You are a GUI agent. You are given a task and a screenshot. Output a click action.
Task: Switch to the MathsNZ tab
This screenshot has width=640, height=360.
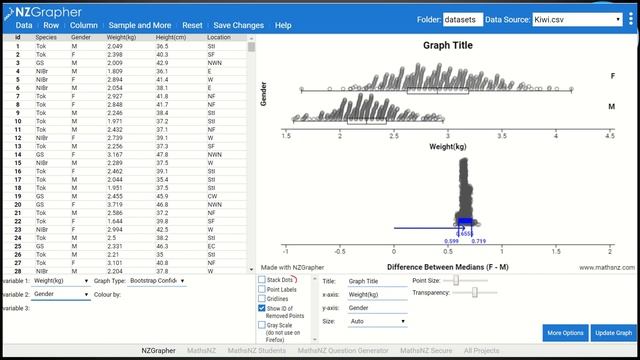[x=202, y=351]
